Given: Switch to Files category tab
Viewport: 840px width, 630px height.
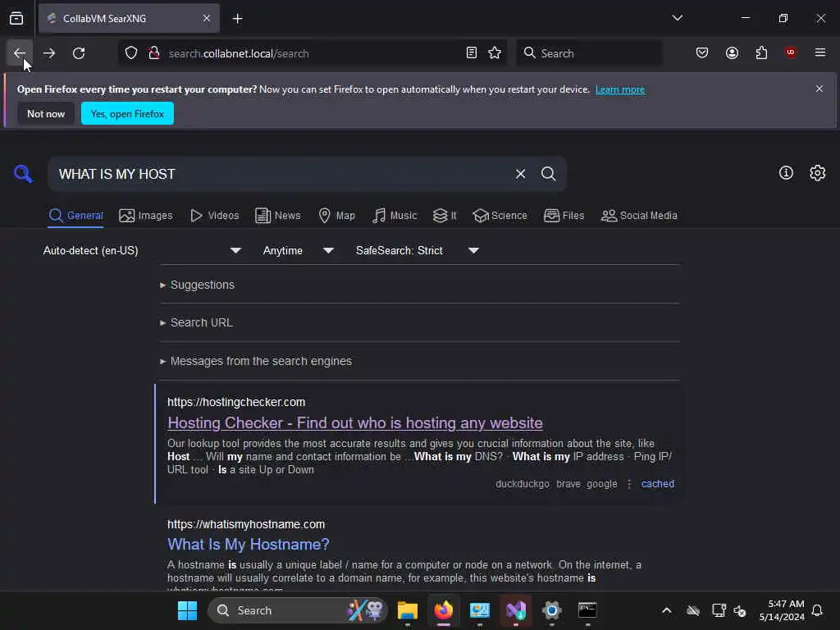Looking at the screenshot, I should (x=564, y=216).
